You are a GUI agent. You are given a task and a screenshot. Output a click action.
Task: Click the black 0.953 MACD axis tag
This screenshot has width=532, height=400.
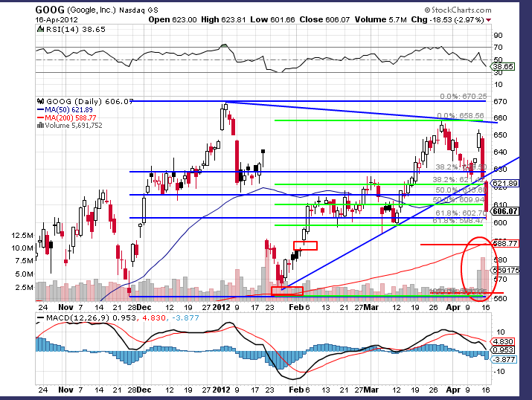point(502,350)
